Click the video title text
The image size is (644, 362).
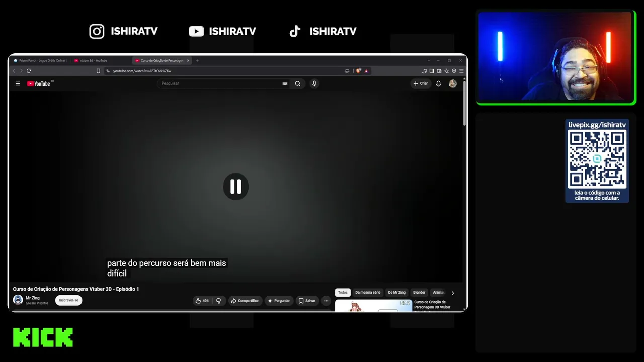coord(76,289)
